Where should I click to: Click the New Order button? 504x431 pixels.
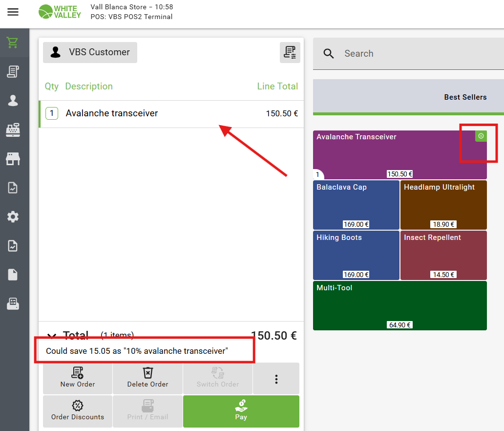(78, 378)
